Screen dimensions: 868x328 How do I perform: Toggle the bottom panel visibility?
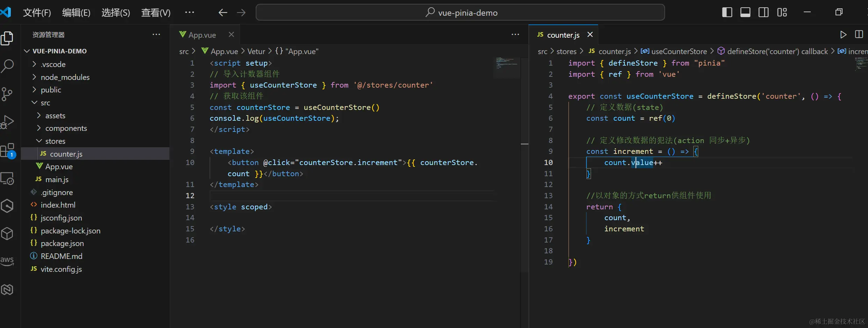[x=745, y=13]
